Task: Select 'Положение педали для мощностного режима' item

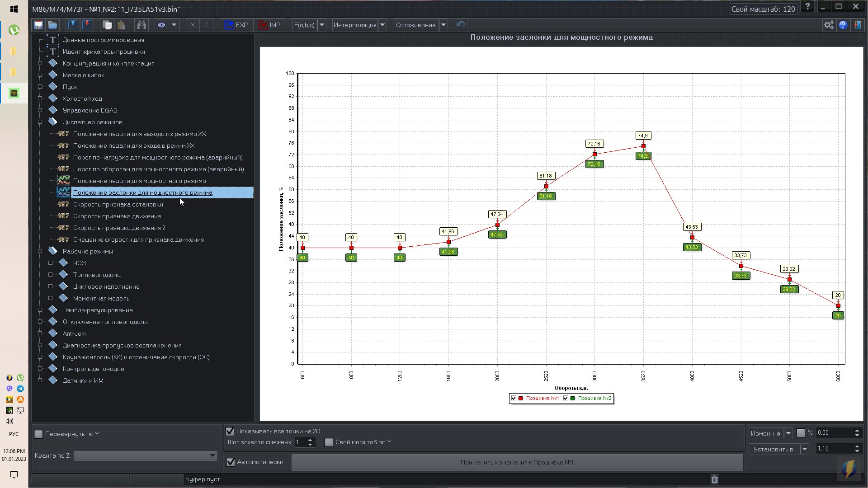Action: pos(139,181)
